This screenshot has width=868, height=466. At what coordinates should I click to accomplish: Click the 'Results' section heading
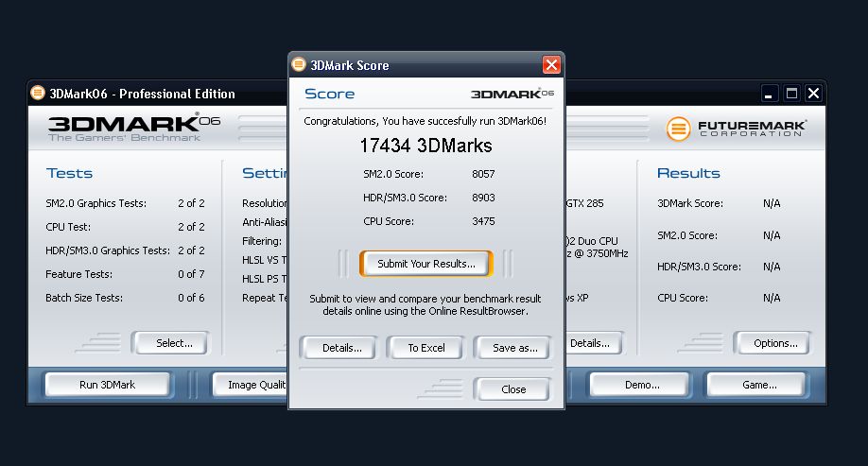688,173
